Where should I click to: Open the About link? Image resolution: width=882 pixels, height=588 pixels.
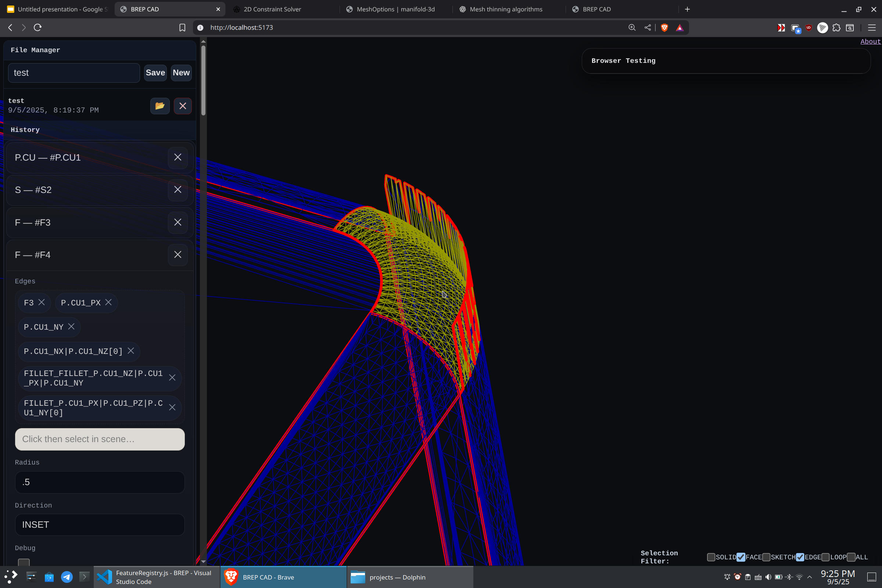pyautogui.click(x=870, y=42)
